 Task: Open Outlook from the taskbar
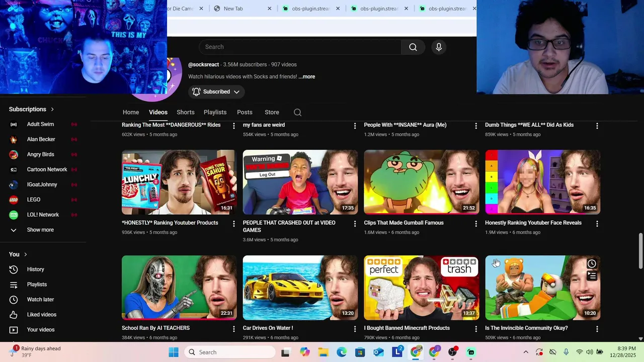[x=379, y=352]
